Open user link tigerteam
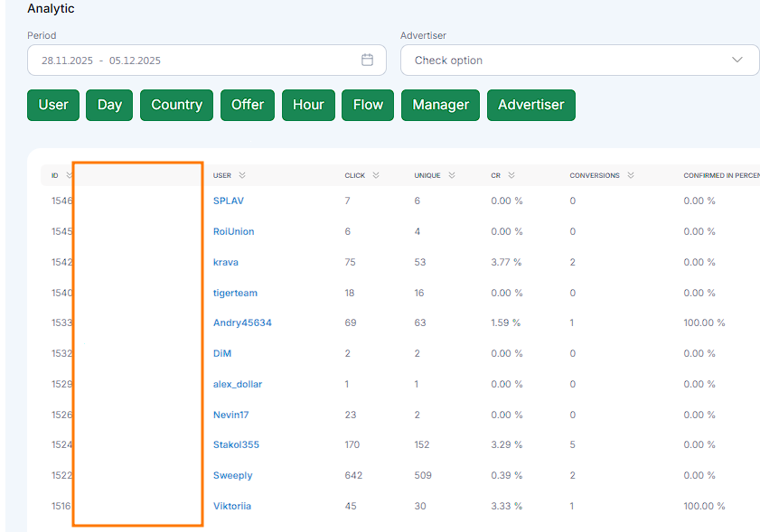The image size is (760, 532). pos(235,294)
